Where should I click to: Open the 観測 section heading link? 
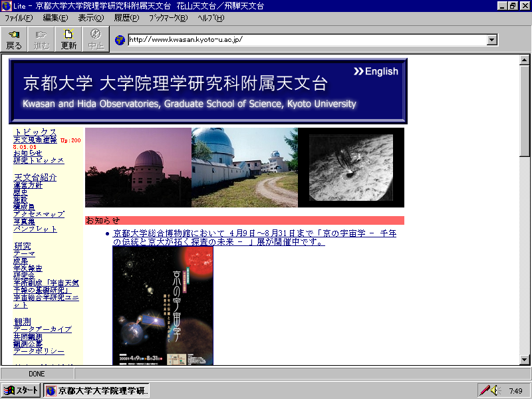tap(23, 322)
